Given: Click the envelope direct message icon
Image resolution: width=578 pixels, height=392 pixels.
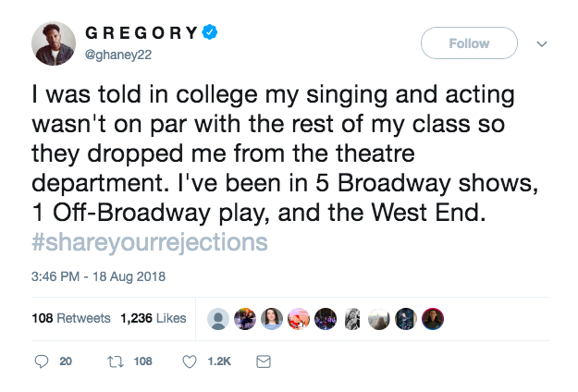Looking at the screenshot, I should (263, 361).
